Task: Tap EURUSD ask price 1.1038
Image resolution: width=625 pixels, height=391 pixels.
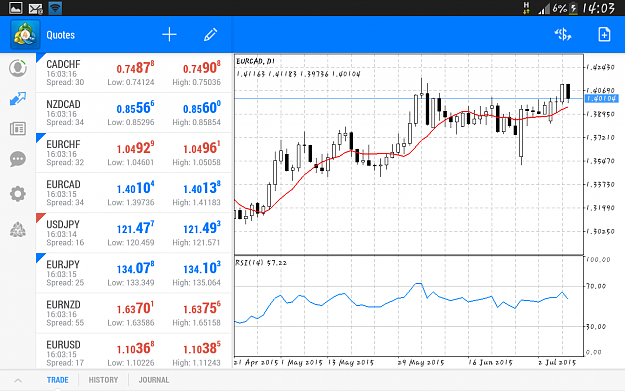Action: pyautogui.click(x=202, y=348)
